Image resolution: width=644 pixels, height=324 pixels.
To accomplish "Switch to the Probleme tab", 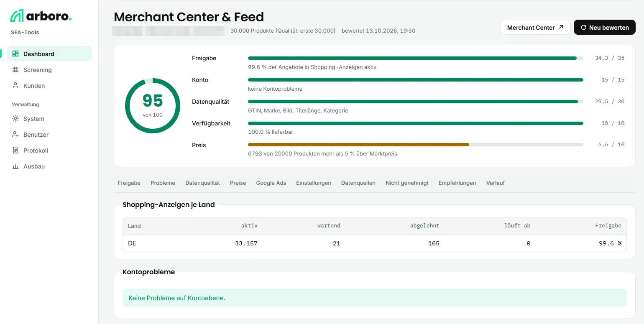I will (163, 183).
